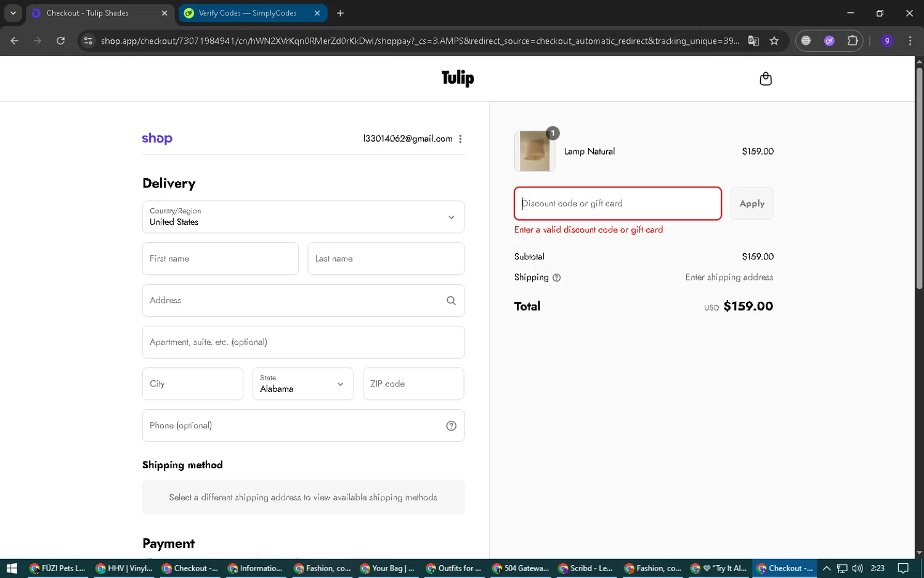The width and height of the screenshot is (924, 578).
Task: Click the Shop Pay logo
Action: pos(157,139)
